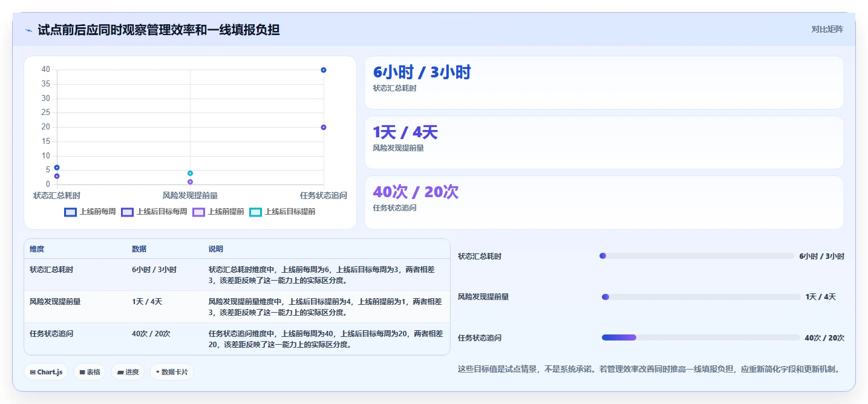Click the 数据卡片 tag chip

click(171, 372)
